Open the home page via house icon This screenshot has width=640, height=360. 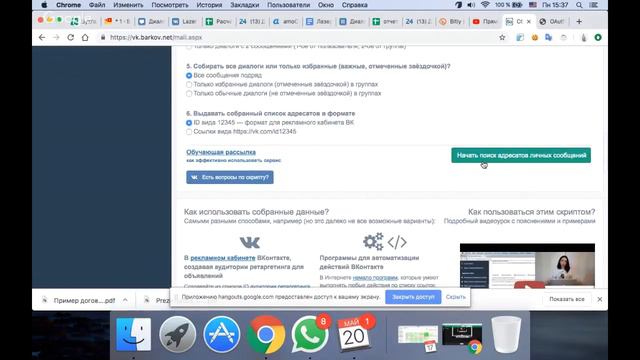tap(85, 37)
